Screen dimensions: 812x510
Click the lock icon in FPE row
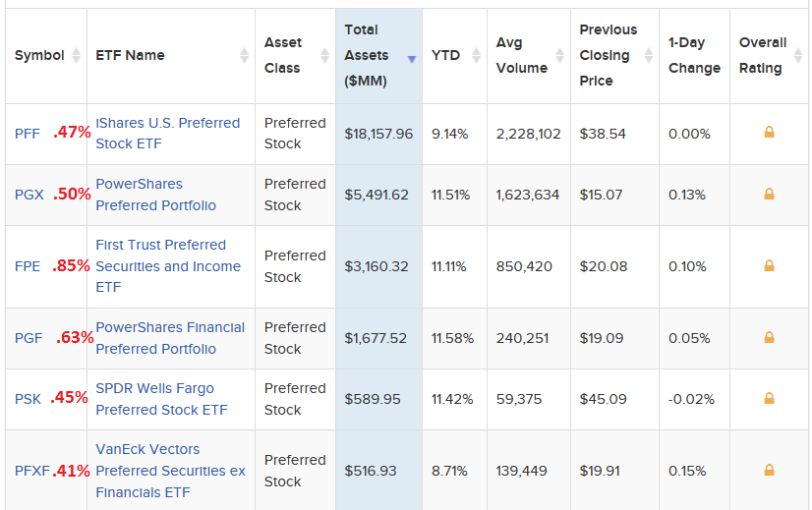coord(769,265)
